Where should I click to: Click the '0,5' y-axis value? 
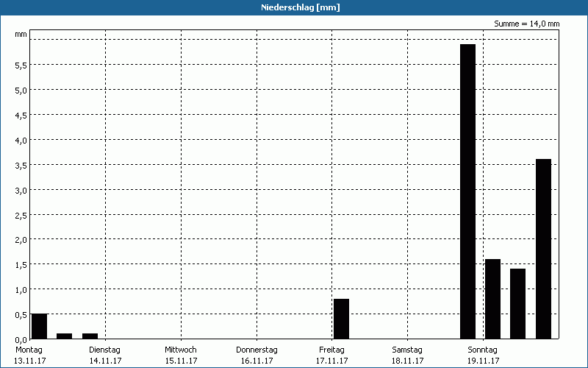click(21, 315)
